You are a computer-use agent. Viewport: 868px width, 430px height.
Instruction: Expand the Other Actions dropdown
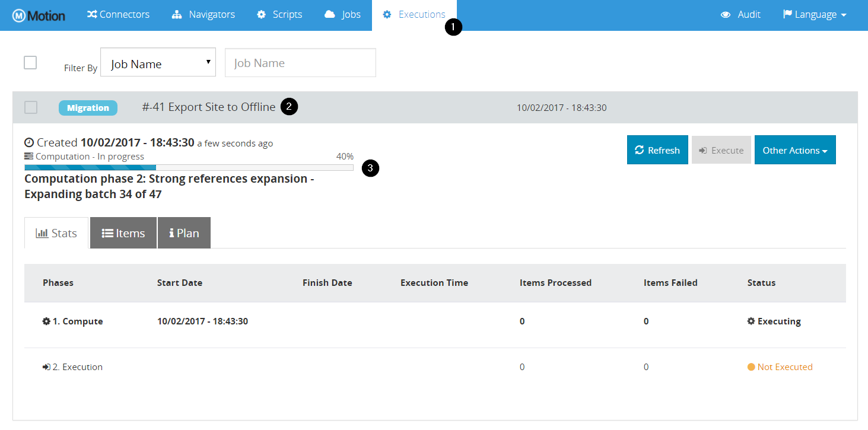tap(795, 150)
